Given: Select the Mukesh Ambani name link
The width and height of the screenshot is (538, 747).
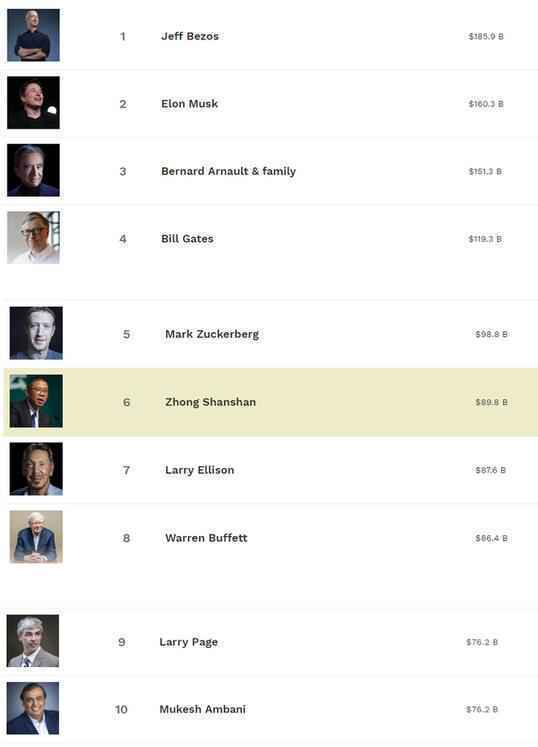Looking at the screenshot, I should tap(203, 710).
